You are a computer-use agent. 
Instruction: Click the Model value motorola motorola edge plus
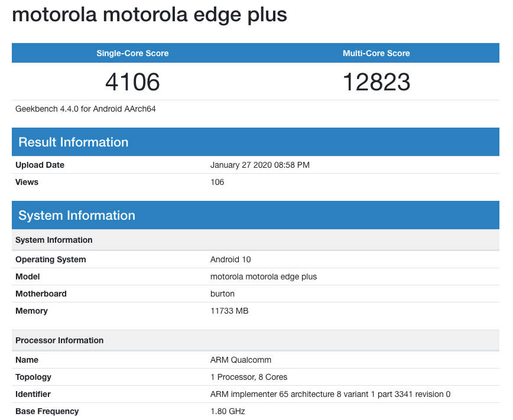pyautogui.click(x=262, y=276)
